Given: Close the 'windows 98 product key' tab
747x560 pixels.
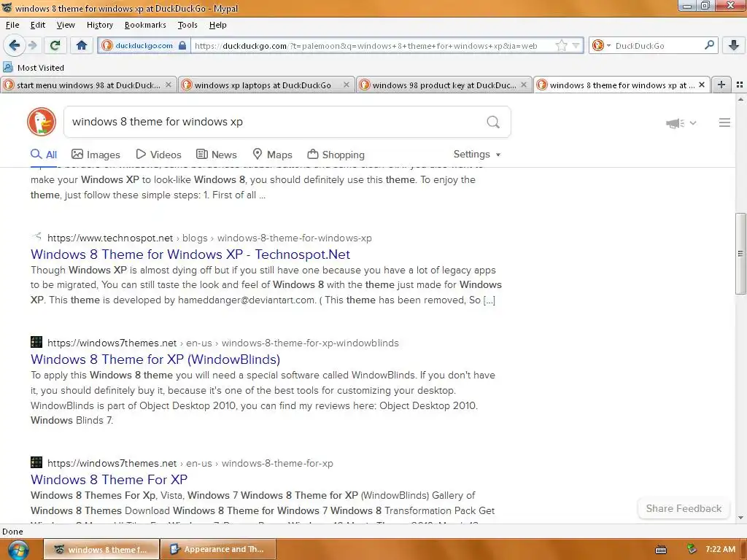Looking at the screenshot, I should [524, 85].
